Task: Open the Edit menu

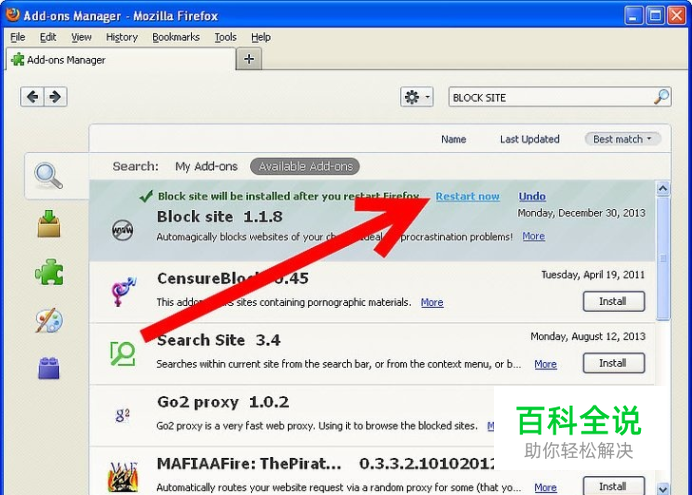Action: pos(48,37)
